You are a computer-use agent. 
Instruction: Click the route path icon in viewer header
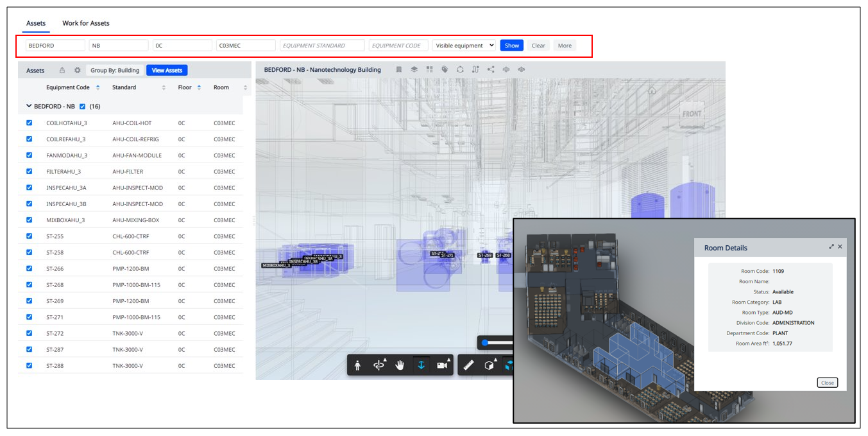click(475, 69)
